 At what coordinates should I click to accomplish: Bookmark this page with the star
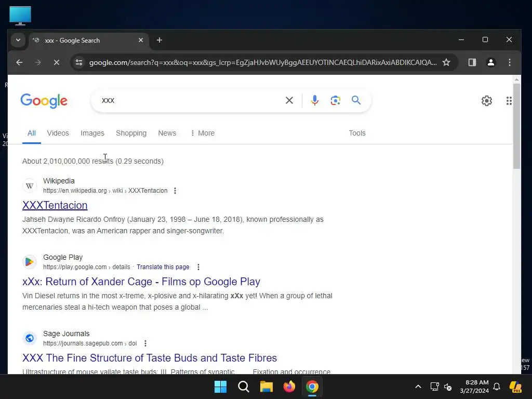pos(446,62)
